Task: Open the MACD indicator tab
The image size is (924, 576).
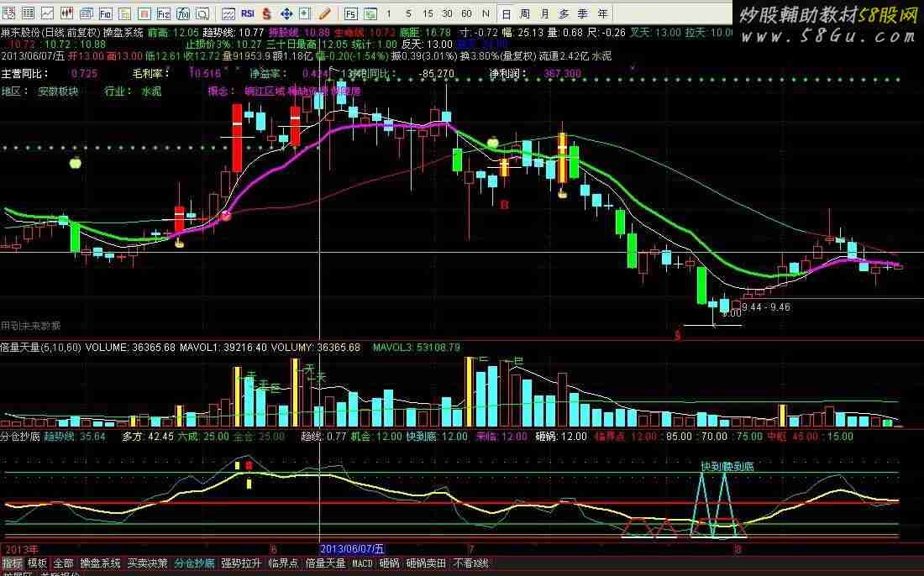Action: [x=362, y=563]
